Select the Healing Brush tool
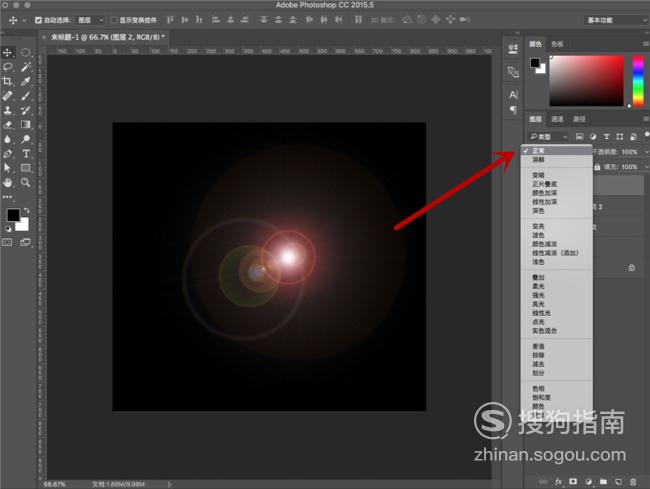This screenshot has height=489, width=650. point(7,96)
